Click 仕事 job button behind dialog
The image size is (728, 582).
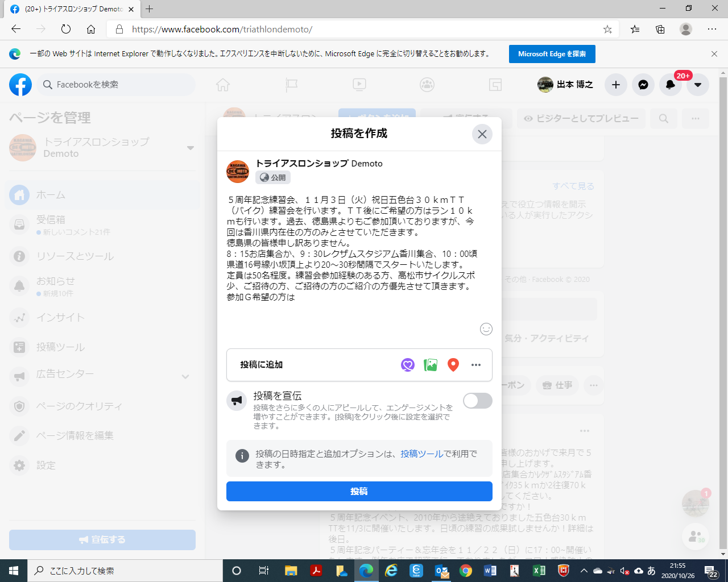[x=557, y=385]
